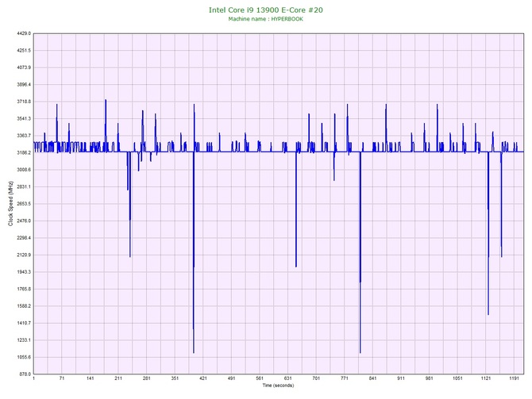The width and height of the screenshot is (532, 399).
Task: Click the 2120.9 y-axis tick label
Action: (x=24, y=255)
